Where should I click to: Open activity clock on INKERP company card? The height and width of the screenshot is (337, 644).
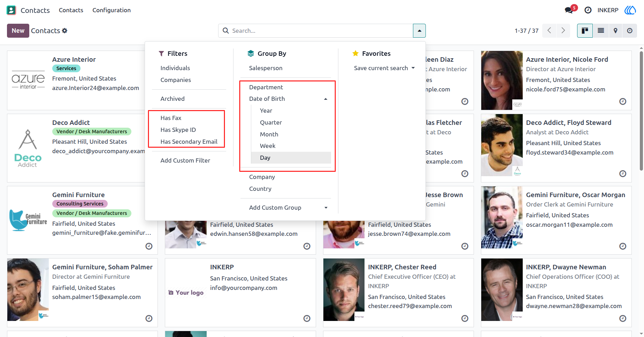tap(307, 319)
